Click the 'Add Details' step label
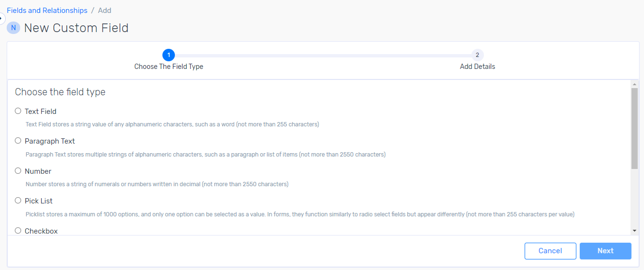644x270 pixels. (x=477, y=67)
